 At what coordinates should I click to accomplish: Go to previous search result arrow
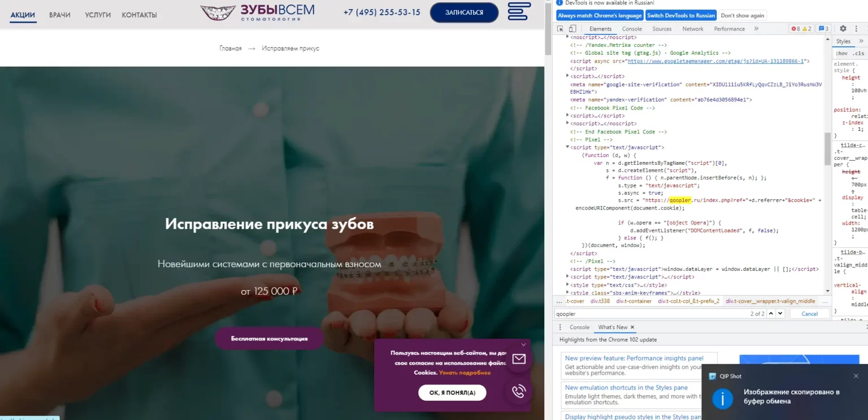(770, 313)
